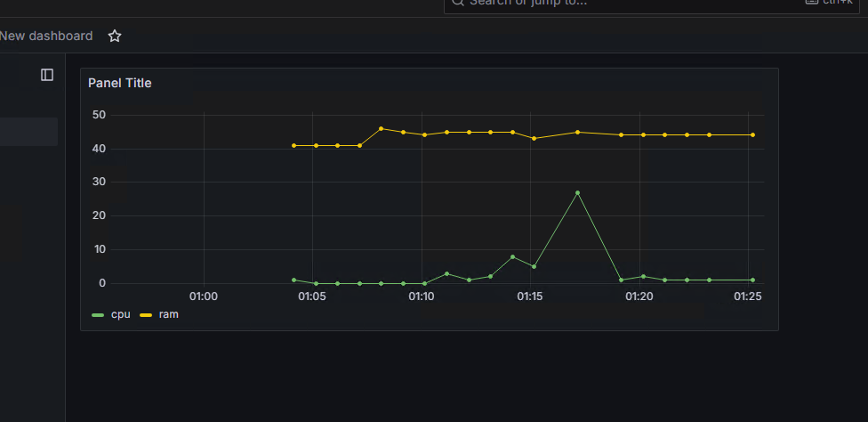Click the last ram data point near 01:25

point(752,135)
